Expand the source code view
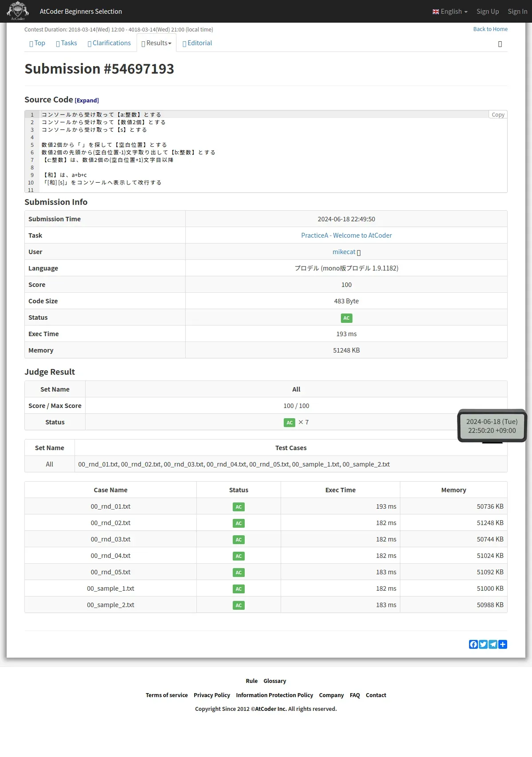 (x=87, y=101)
